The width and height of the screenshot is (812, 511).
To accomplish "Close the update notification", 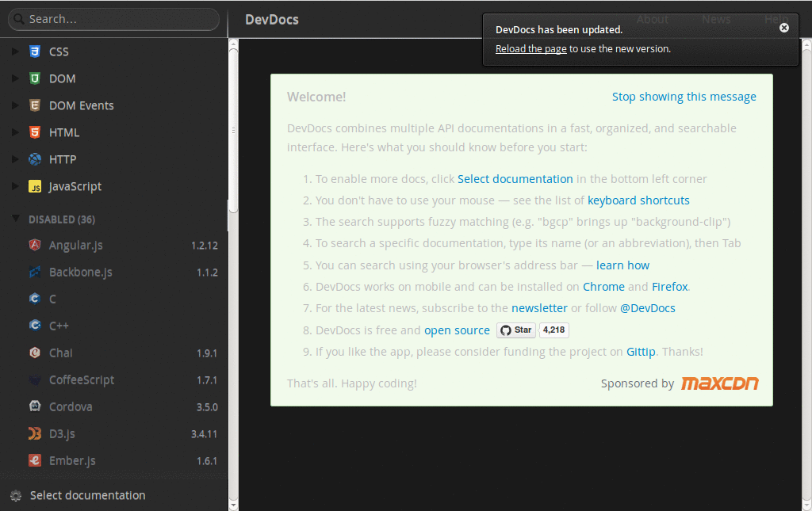I will (x=784, y=28).
